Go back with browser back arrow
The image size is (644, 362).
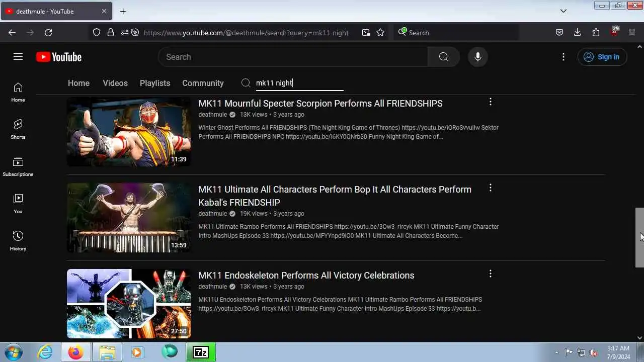click(x=12, y=32)
